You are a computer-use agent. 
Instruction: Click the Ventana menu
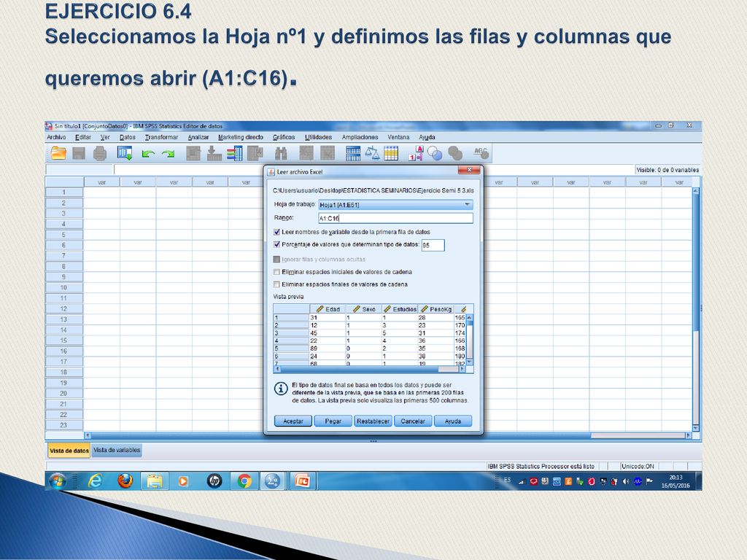pos(398,137)
